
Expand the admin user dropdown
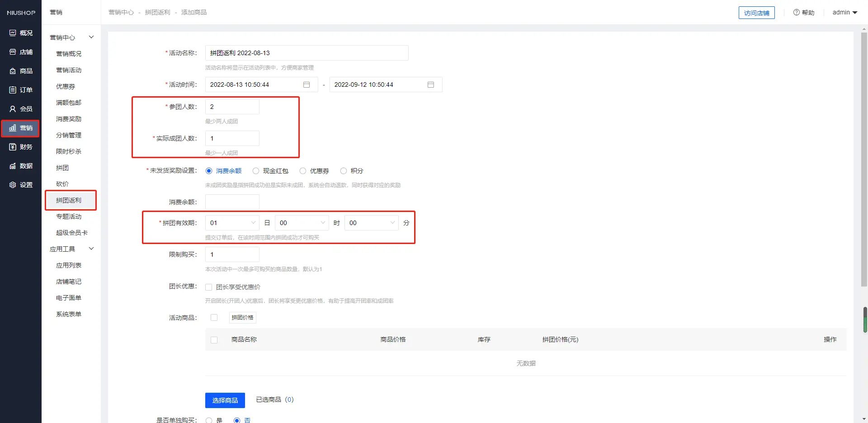(x=844, y=13)
